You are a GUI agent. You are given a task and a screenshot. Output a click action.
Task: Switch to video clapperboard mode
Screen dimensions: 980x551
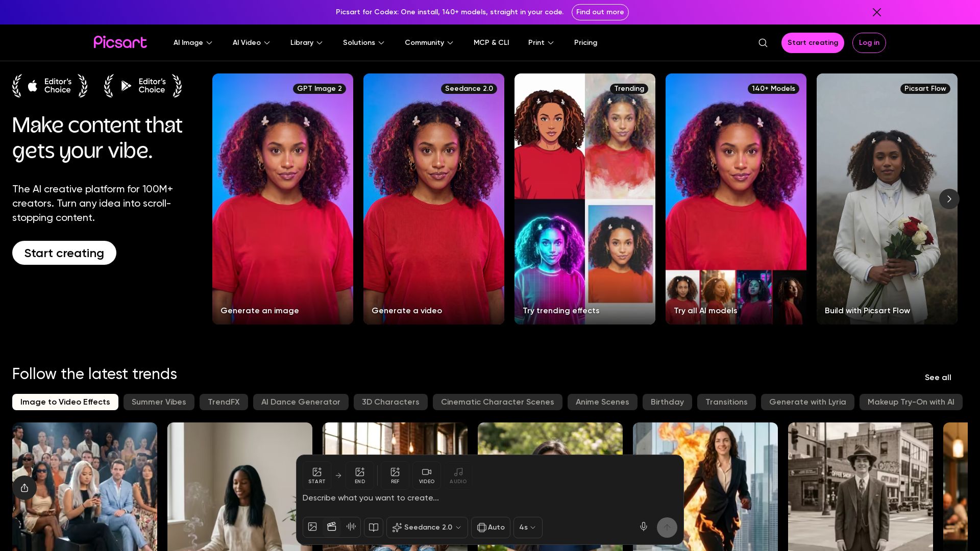332,527
